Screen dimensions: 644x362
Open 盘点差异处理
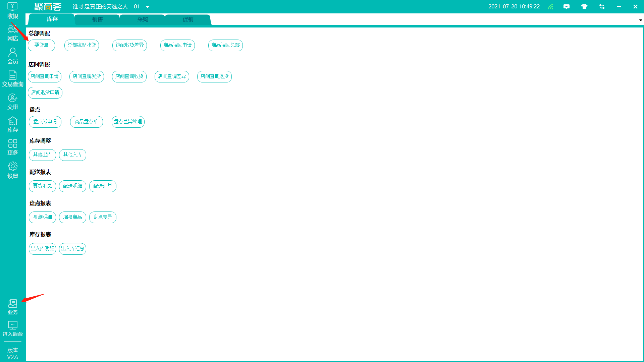pyautogui.click(x=128, y=122)
